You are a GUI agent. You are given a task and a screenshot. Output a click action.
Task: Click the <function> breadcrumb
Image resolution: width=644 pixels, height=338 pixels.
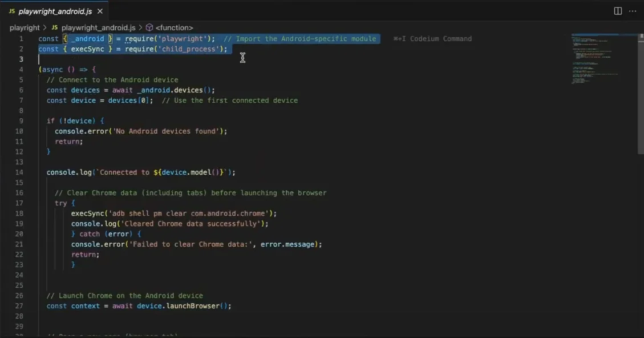[x=174, y=27]
